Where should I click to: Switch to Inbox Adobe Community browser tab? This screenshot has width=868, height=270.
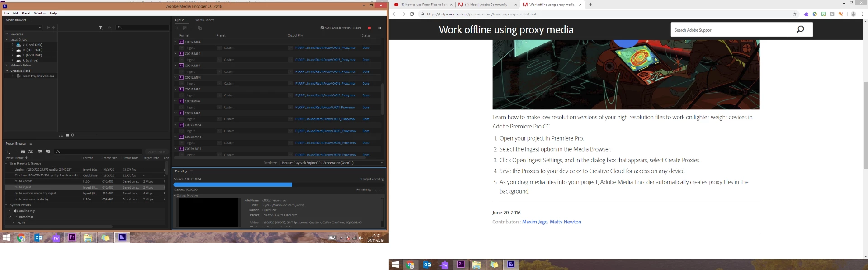pos(488,5)
